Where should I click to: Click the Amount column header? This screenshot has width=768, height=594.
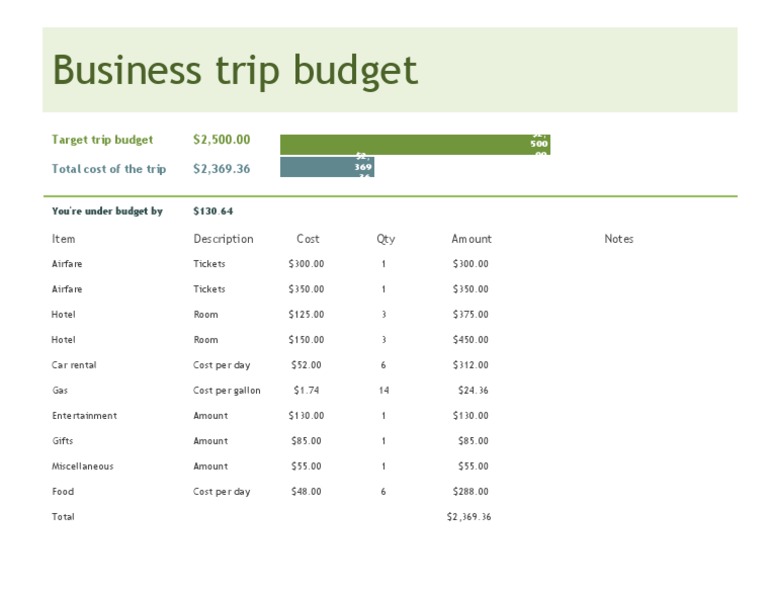(471, 239)
